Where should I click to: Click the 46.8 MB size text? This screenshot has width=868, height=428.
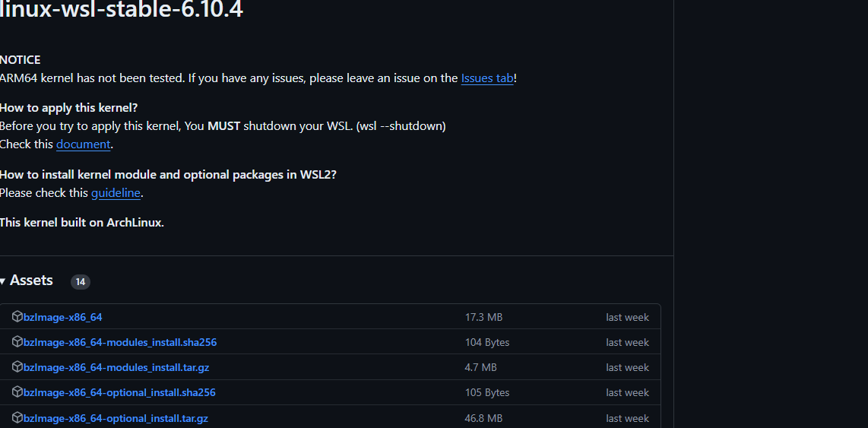tap(483, 418)
